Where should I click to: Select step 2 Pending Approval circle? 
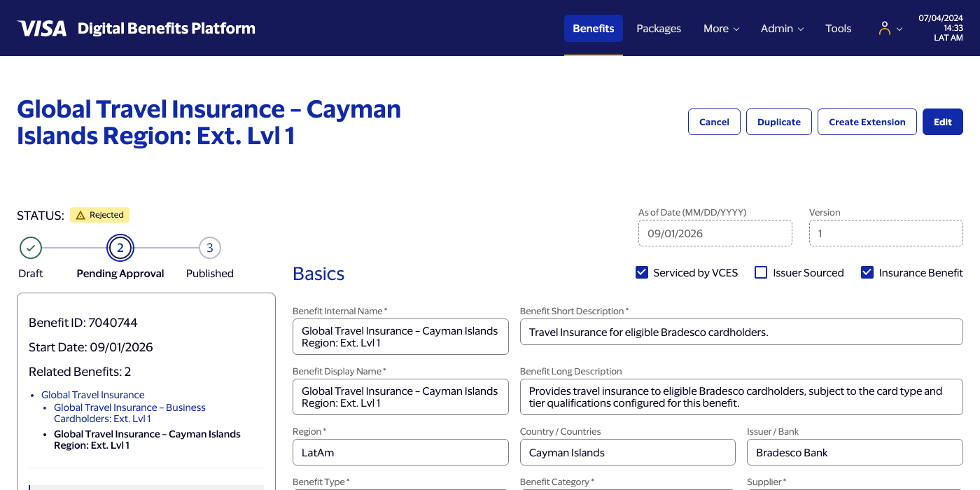point(120,248)
